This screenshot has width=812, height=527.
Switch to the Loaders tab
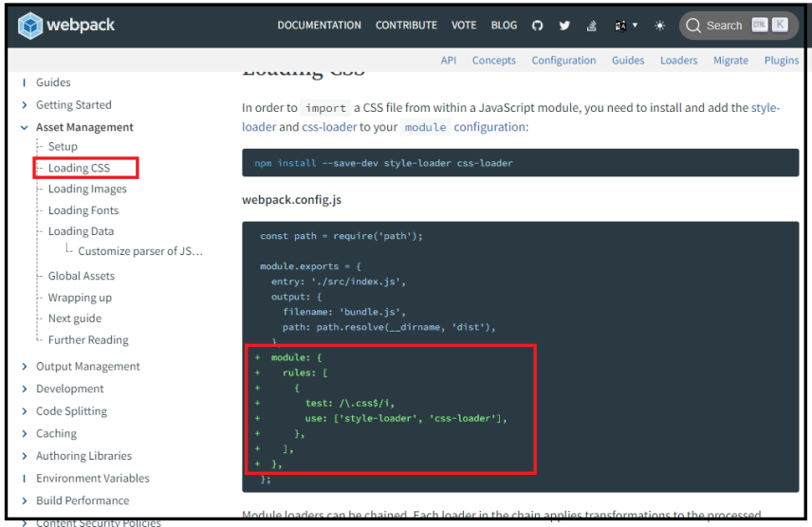(679, 61)
